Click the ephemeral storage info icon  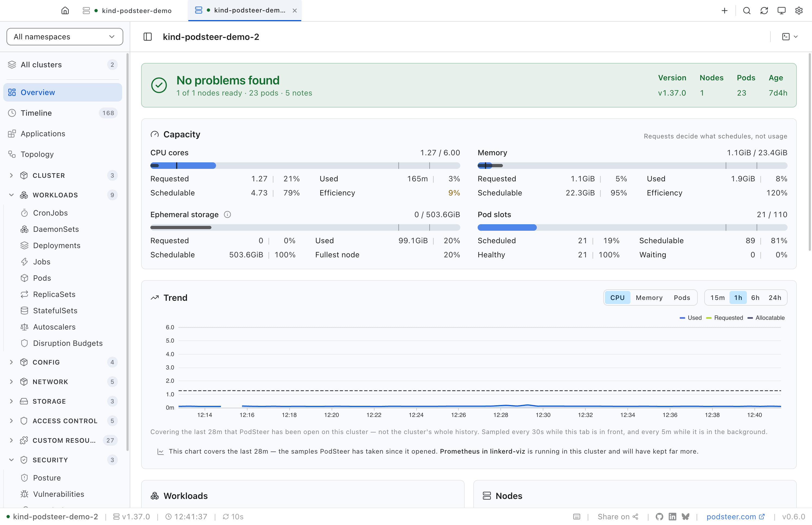click(227, 214)
